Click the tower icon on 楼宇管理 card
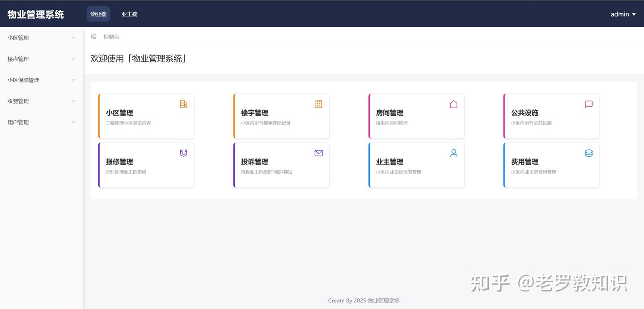The width and height of the screenshot is (644, 309). [318, 104]
